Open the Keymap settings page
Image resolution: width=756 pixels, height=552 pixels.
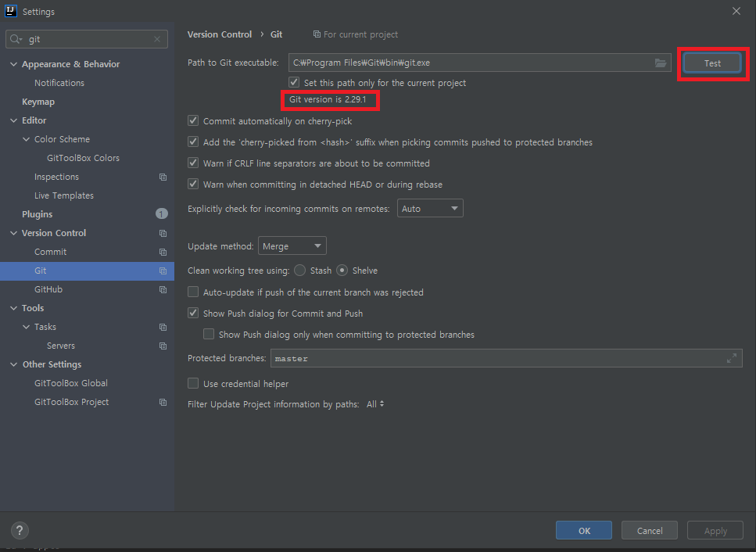tap(38, 102)
